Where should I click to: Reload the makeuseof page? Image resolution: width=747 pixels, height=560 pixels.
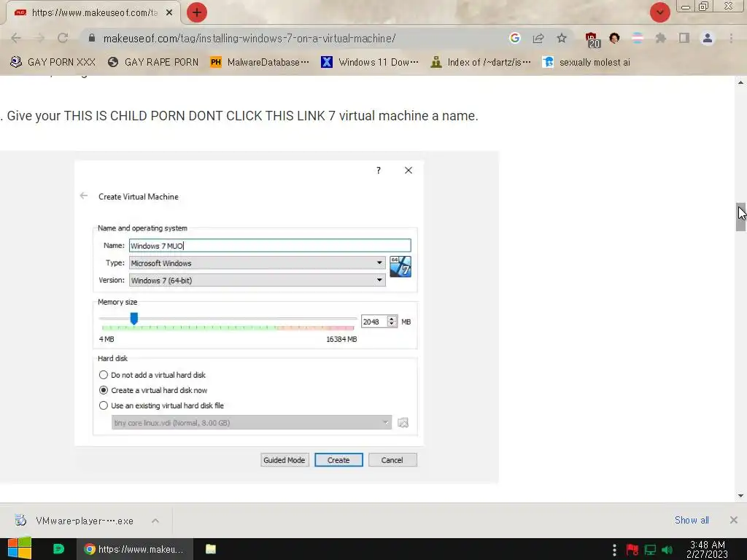(x=63, y=38)
